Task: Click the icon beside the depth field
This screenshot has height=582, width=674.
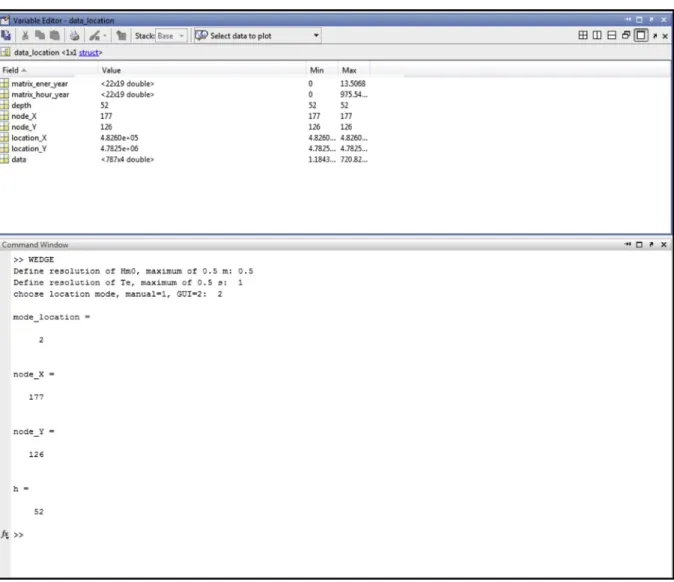Action: (4, 105)
